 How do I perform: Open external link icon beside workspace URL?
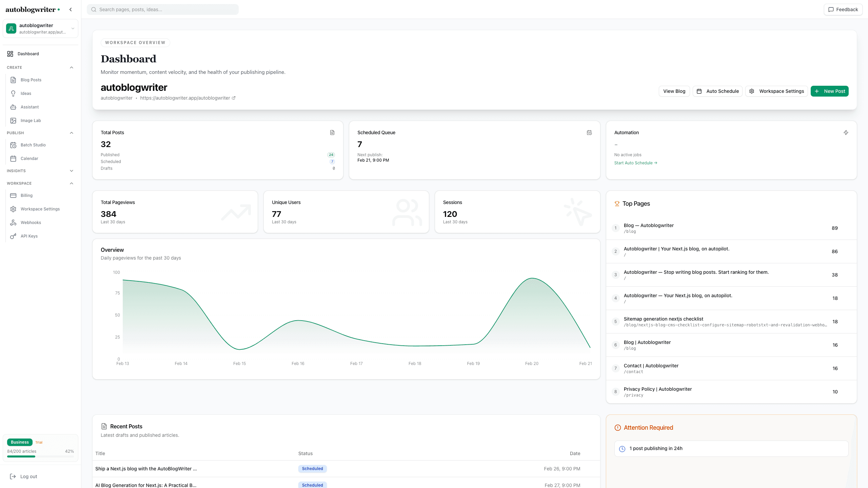click(234, 98)
